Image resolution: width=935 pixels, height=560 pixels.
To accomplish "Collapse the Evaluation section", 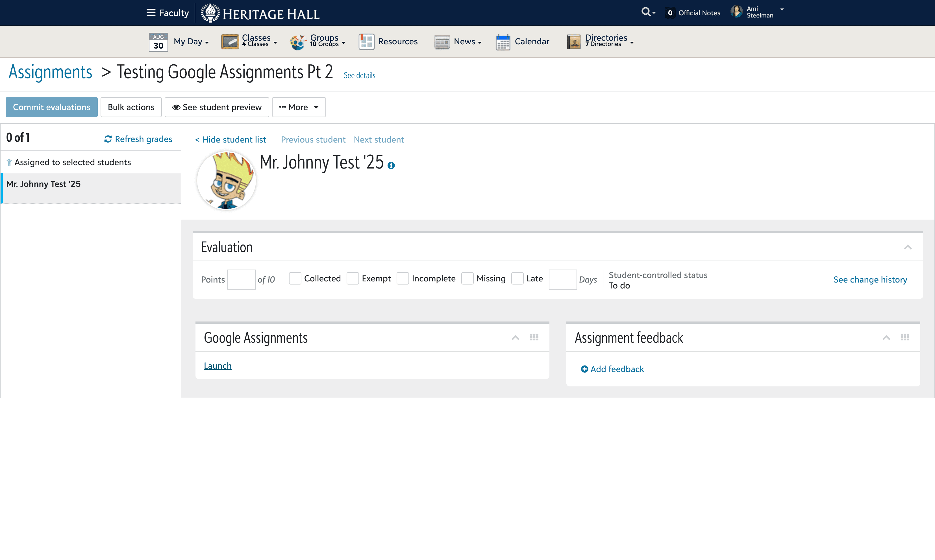I will (x=908, y=247).
